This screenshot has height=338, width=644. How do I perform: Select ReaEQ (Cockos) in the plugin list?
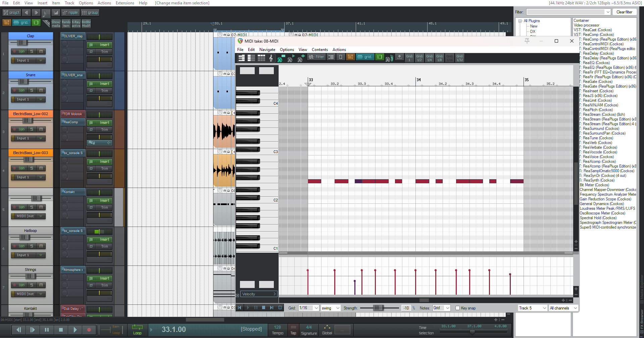coord(596,63)
